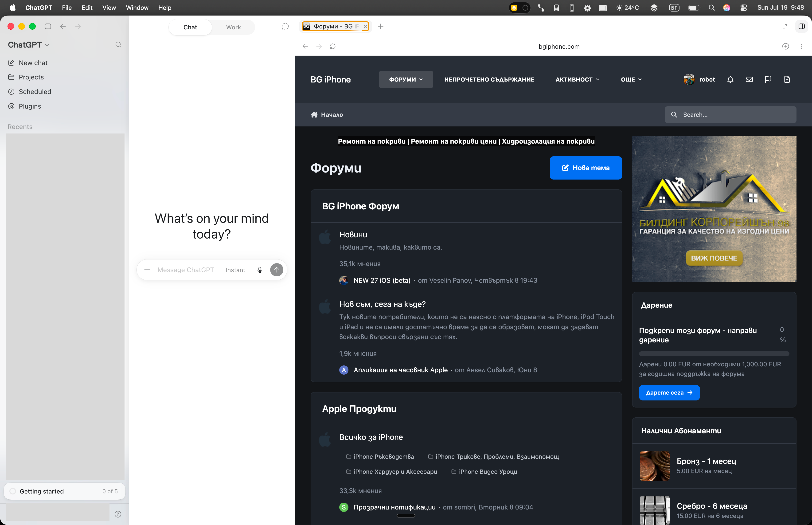The width and height of the screenshot is (812, 525).
Task: Open help question mark icon
Action: click(118, 514)
